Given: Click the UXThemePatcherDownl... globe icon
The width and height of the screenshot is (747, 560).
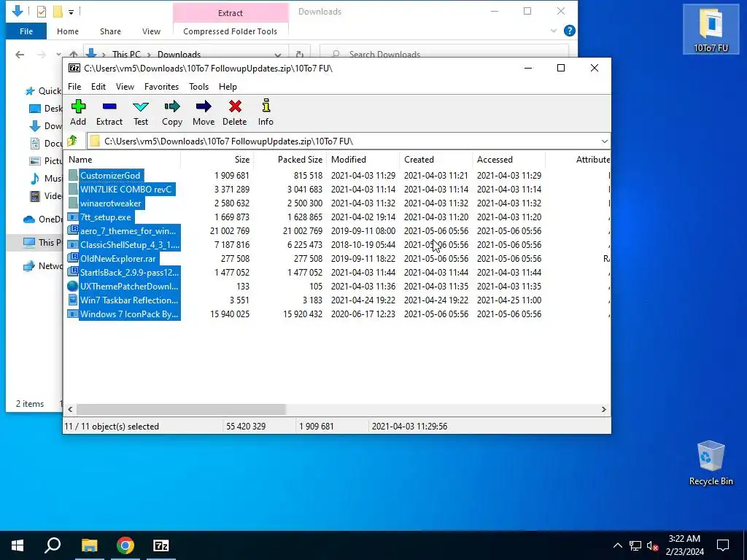Looking at the screenshot, I should [x=73, y=286].
